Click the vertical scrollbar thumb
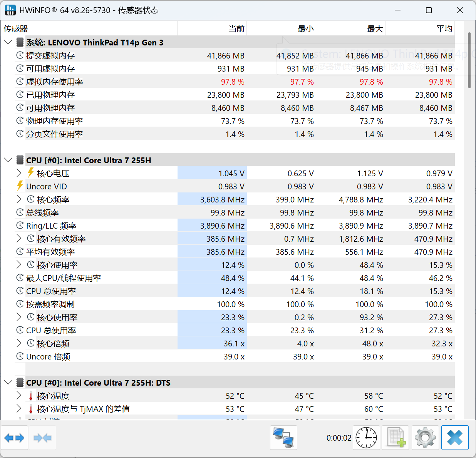Screen dimensions: 476x458 coord(469,60)
